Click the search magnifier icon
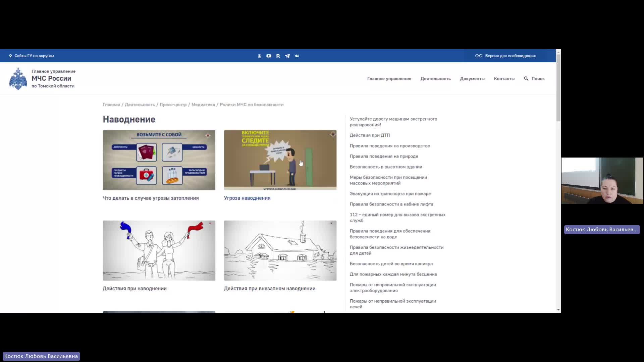The image size is (644, 362). (526, 78)
